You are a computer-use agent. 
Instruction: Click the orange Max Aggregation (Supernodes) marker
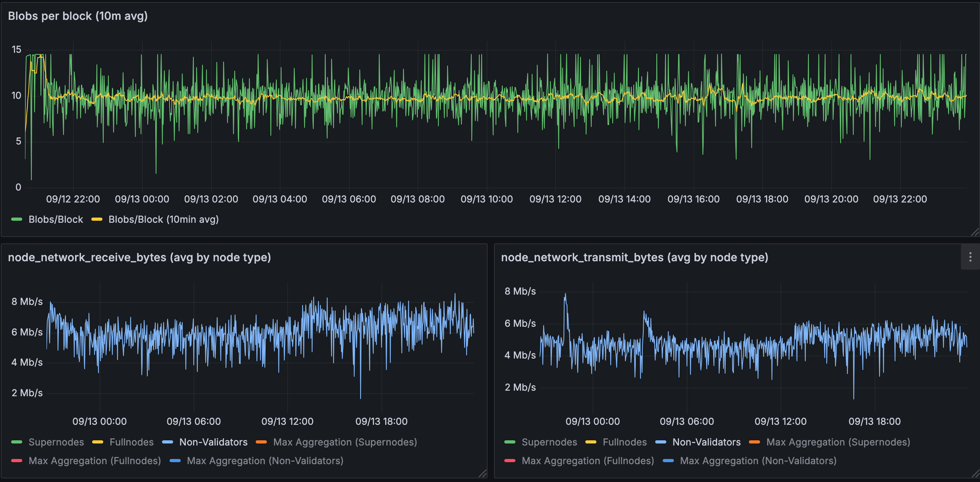tap(262, 442)
